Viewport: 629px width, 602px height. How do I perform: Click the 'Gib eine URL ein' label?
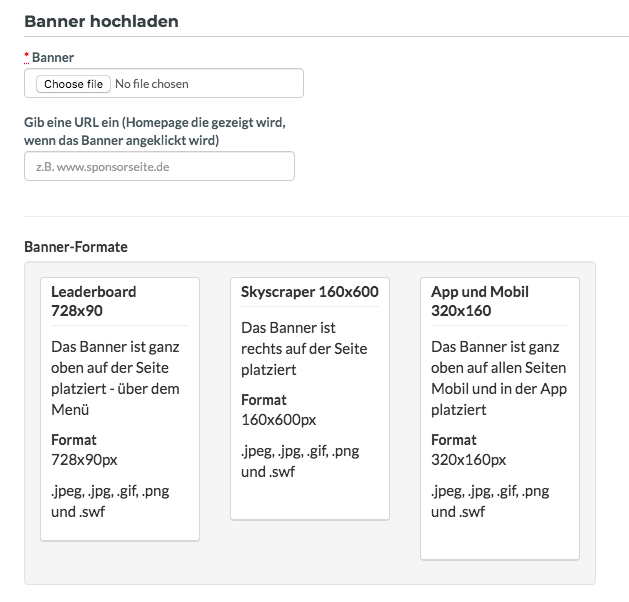point(155,131)
